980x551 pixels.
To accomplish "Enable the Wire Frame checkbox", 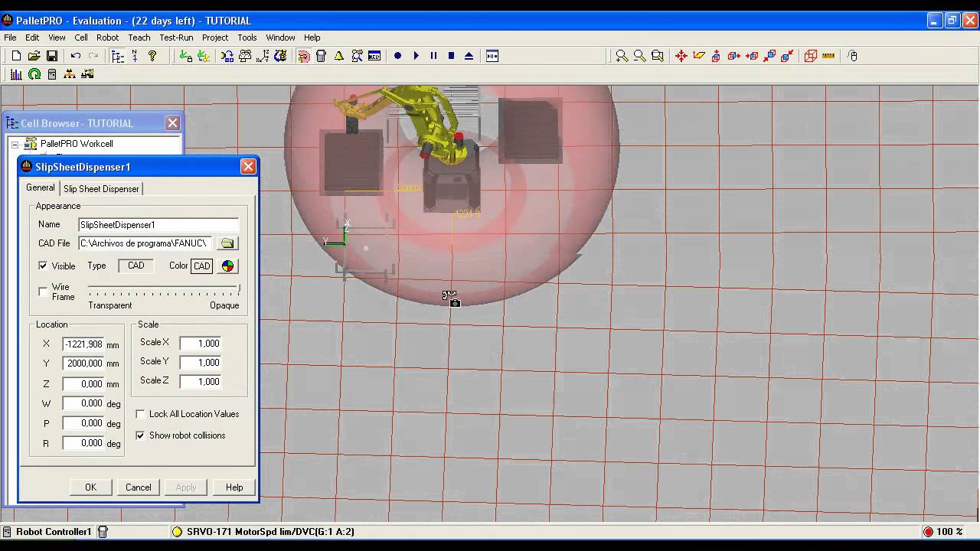I will (43, 292).
